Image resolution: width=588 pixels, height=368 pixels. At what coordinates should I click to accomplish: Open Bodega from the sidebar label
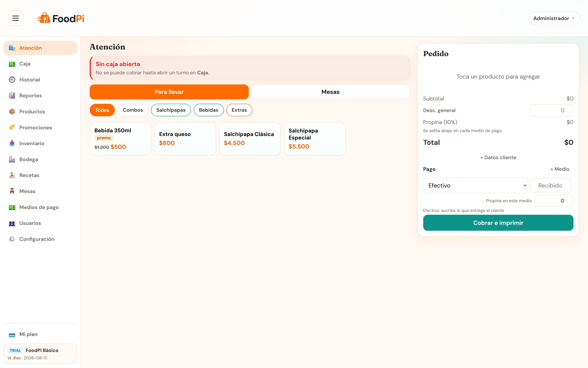pos(29,159)
